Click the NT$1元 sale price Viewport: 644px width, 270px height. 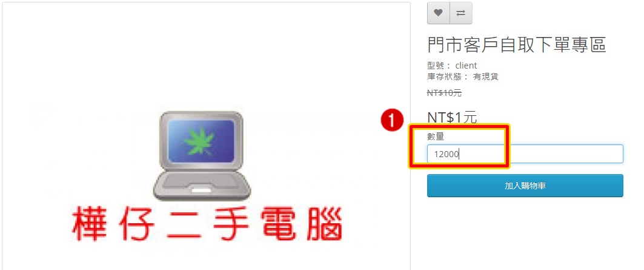pyautogui.click(x=452, y=118)
